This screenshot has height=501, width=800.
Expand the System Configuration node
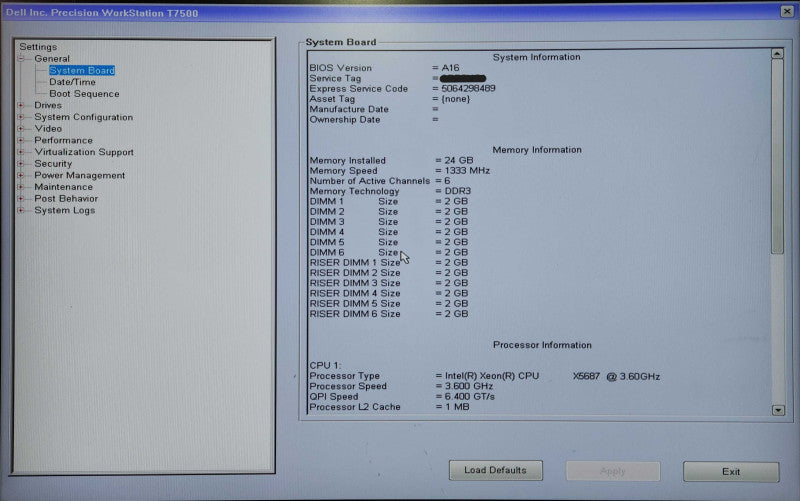21,117
